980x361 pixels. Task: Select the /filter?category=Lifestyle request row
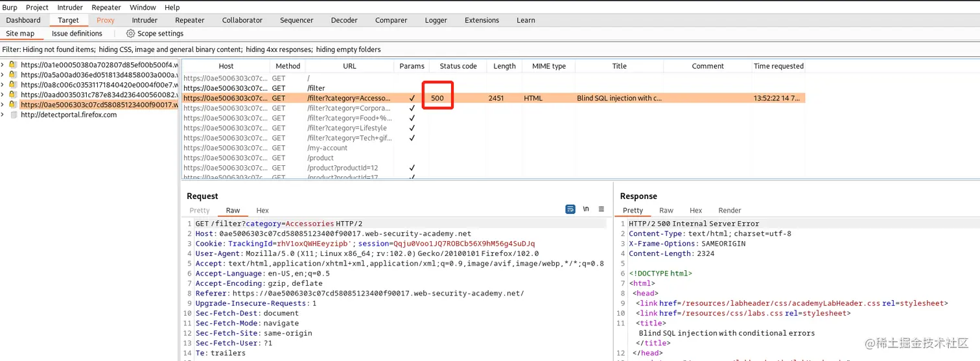(493, 128)
